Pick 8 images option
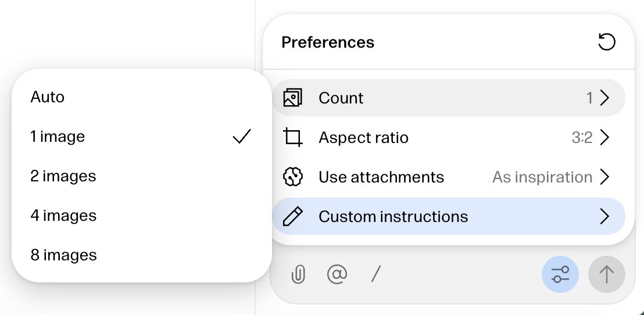The image size is (644, 315). (142, 255)
